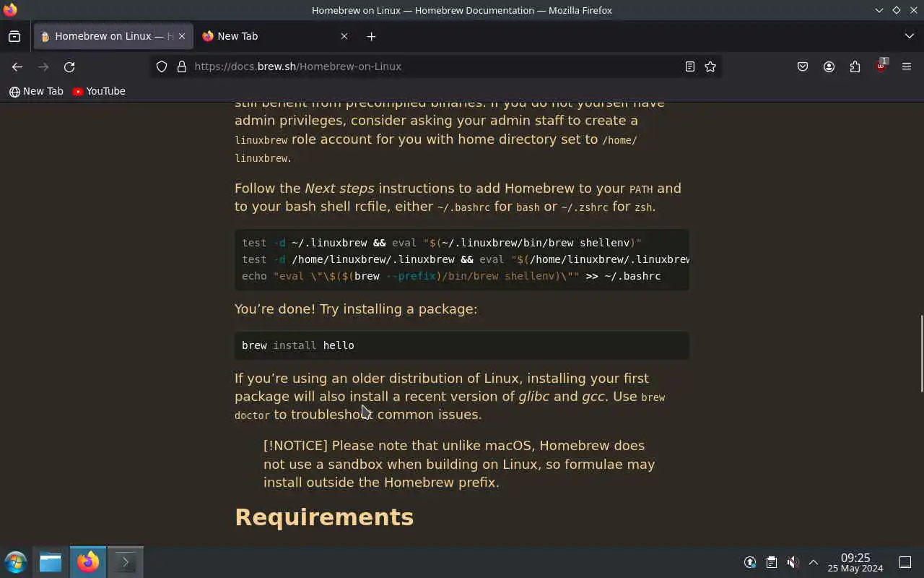Click the Requirements heading
The image size is (924, 578).
pyautogui.click(x=324, y=517)
